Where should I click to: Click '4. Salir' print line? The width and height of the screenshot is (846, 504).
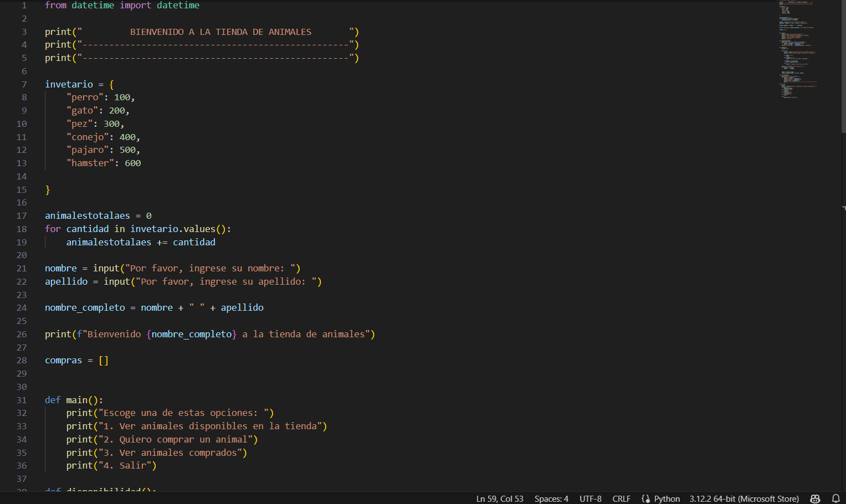click(x=111, y=466)
